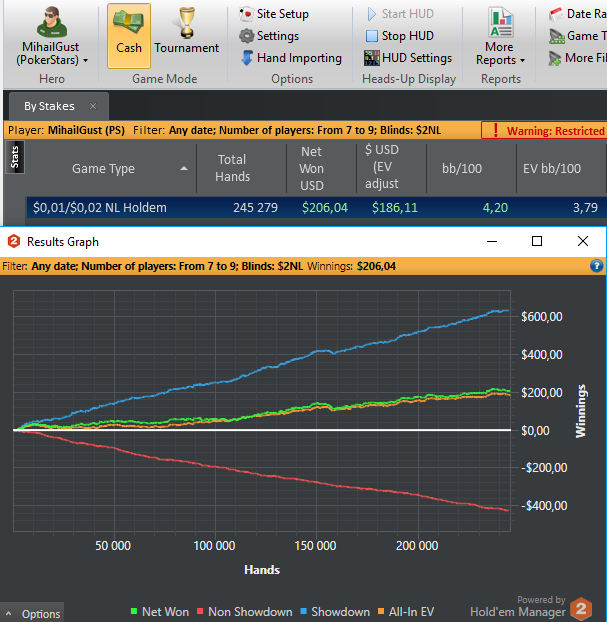Select Cash game mode

pyautogui.click(x=129, y=36)
